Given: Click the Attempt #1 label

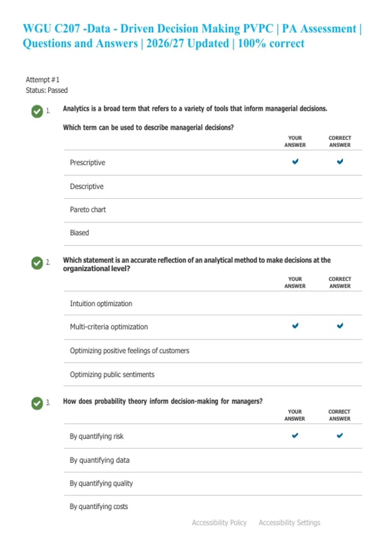Looking at the screenshot, I should pyautogui.click(x=42, y=80).
